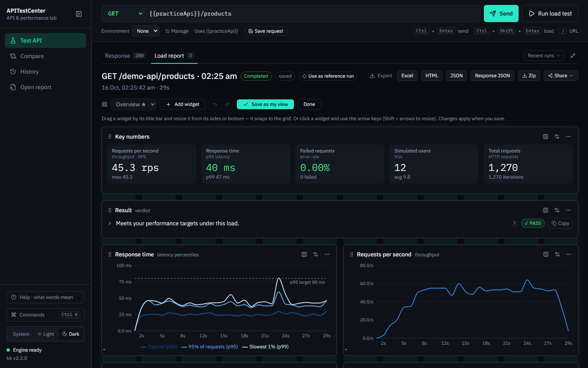Viewport: 588px width, 368px height.
Task: Click the redo layout change icon
Action: (227, 105)
